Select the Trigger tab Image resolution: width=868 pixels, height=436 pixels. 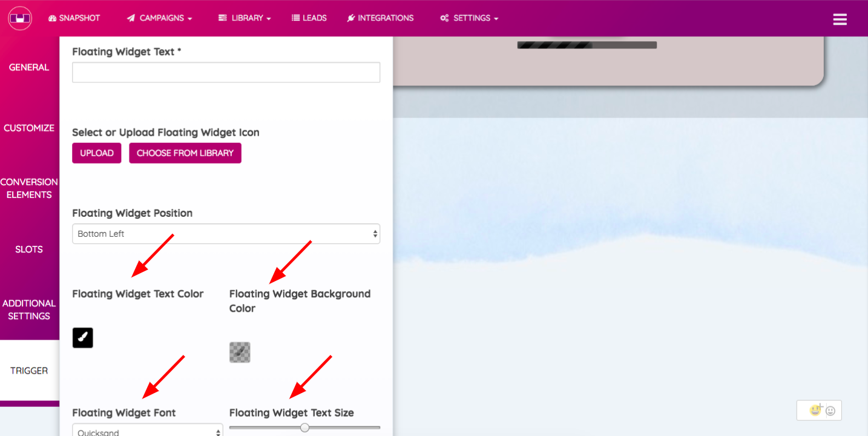tap(29, 371)
